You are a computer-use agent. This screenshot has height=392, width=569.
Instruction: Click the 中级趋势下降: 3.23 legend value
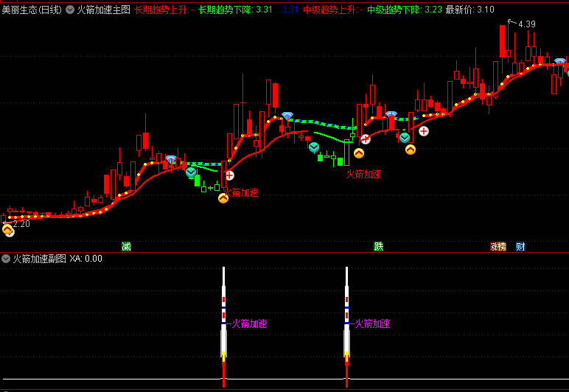click(405, 10)
